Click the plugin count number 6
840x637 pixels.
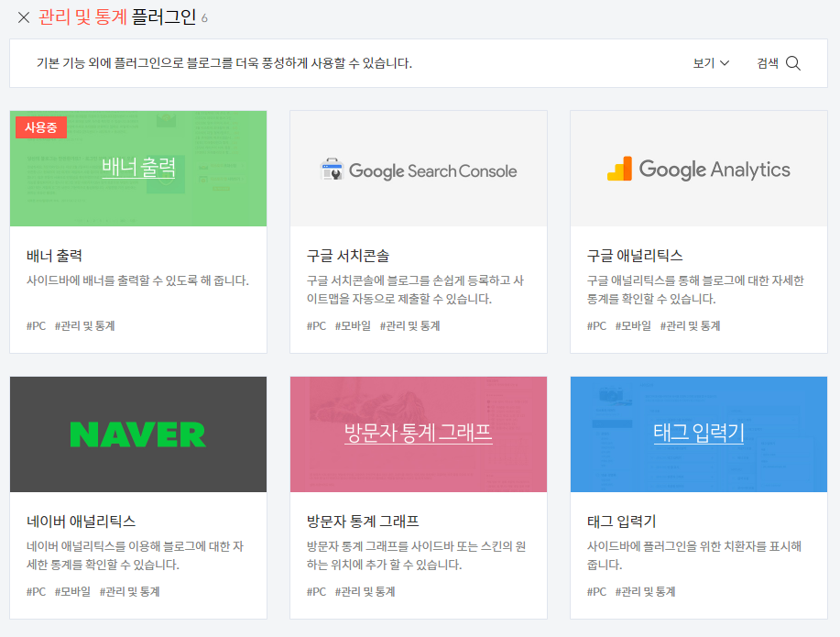click(204, 18)
